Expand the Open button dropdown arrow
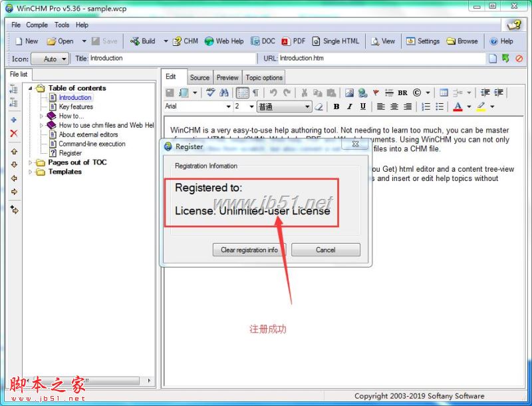 point(84,41)
